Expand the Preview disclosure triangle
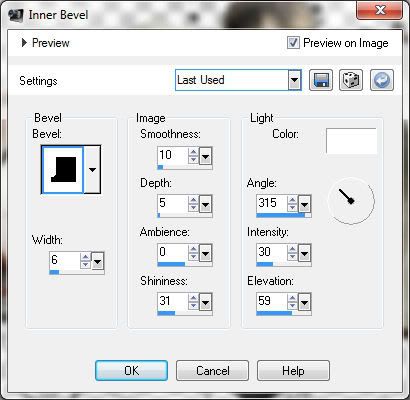Image resolution: width=410 pixels, height=400 pixels. pyautogui.click(x=24, y=43)
